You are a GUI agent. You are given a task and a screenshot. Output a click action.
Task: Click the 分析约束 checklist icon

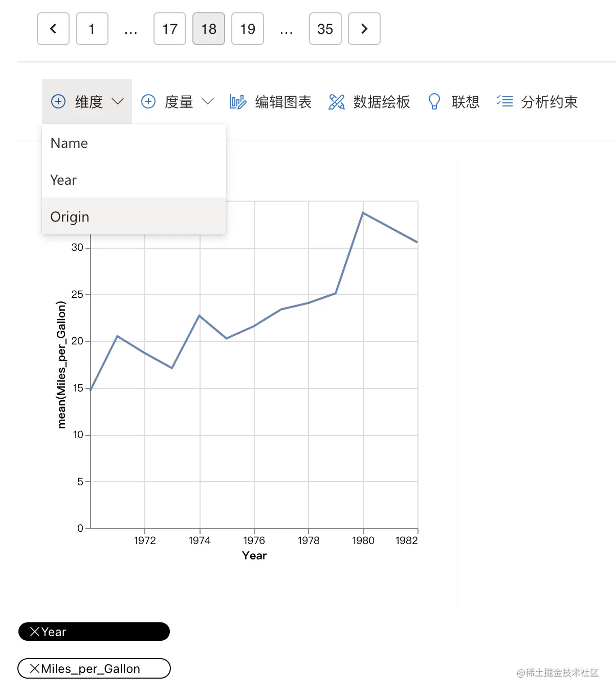(504, 101)
